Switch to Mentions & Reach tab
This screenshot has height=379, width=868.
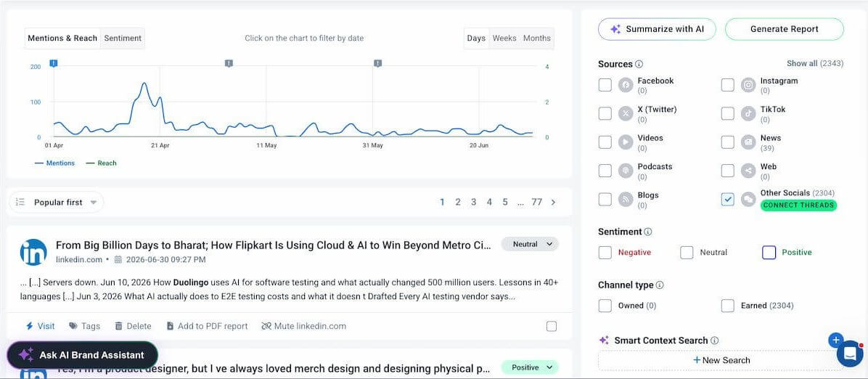click(62, 38)
